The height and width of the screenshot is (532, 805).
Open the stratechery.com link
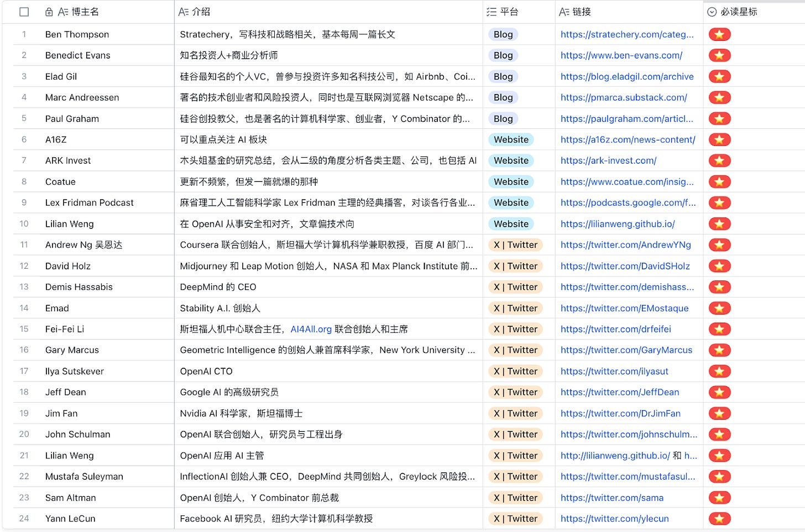tap(627, 34)
